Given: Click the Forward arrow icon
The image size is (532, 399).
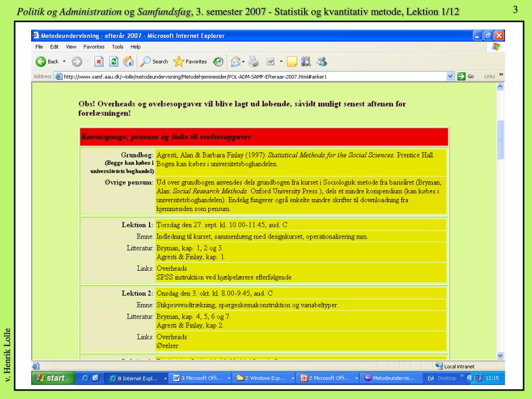Looking at the screenshot, I should click(77, 61).
